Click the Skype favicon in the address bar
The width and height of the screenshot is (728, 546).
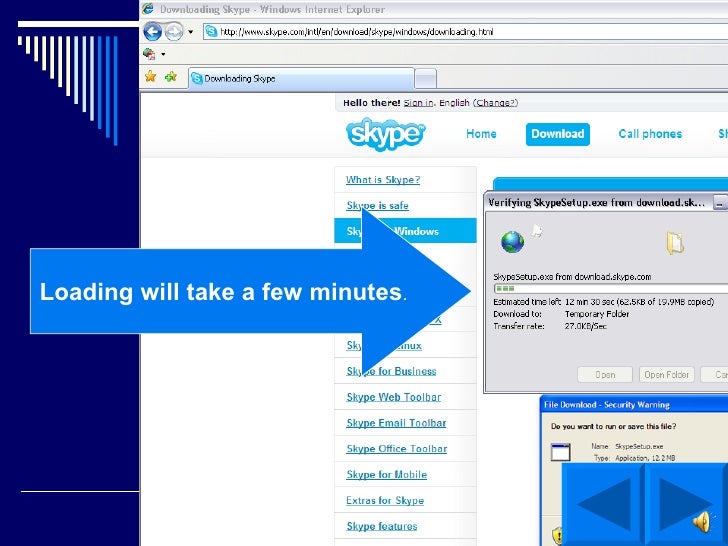211,32
